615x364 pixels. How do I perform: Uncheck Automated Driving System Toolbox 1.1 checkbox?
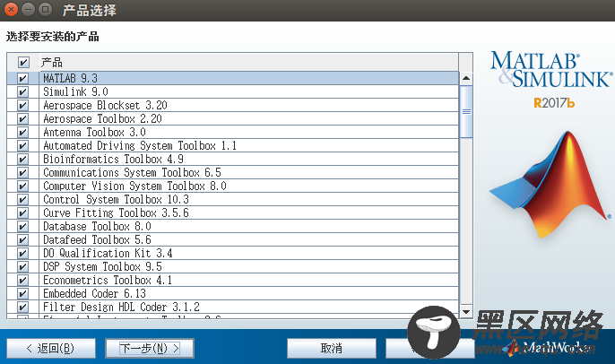22,145
